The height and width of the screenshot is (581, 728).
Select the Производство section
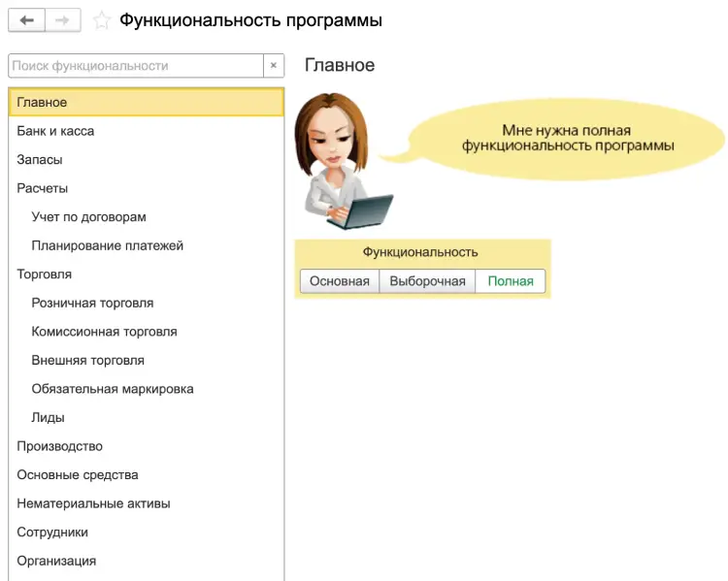point(59,446)
